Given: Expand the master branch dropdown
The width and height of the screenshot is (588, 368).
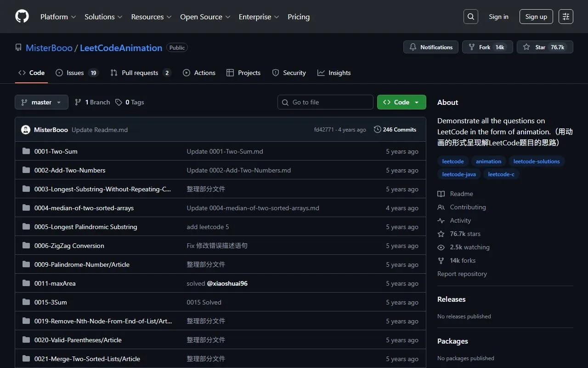Looking at the screenshot, I should pyautogui.click(x=41, y=102).
